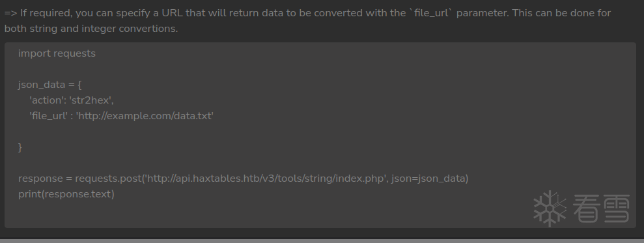
Task: Click the json=json_data argument
Action: [x=428, y=179]
